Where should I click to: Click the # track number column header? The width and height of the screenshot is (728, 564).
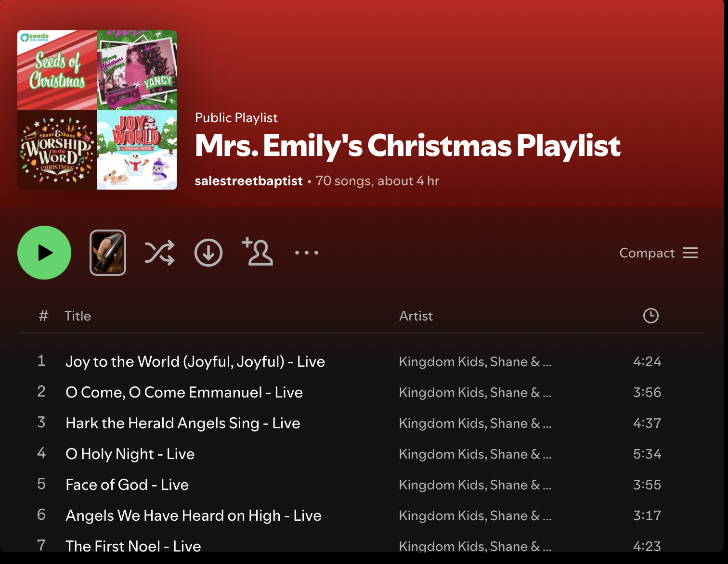pos(43,316)
